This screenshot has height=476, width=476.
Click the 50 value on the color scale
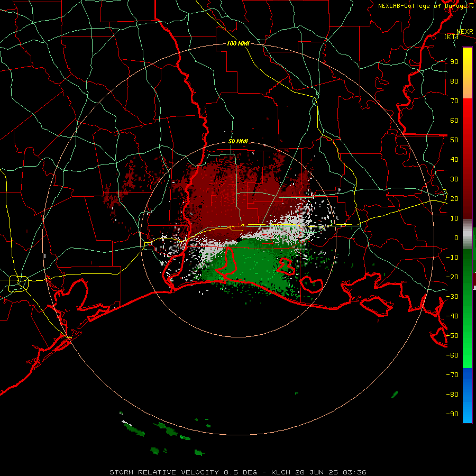(x=454, y=140)
